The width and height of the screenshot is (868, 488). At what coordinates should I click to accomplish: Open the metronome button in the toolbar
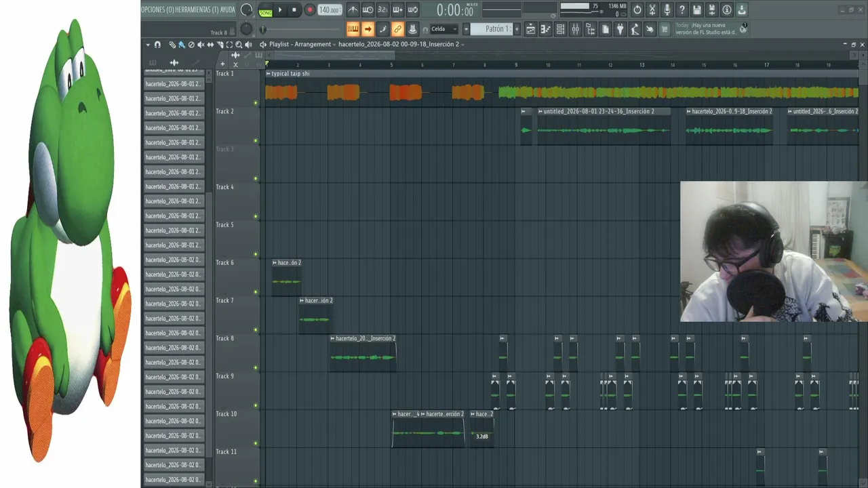(353, 9)
